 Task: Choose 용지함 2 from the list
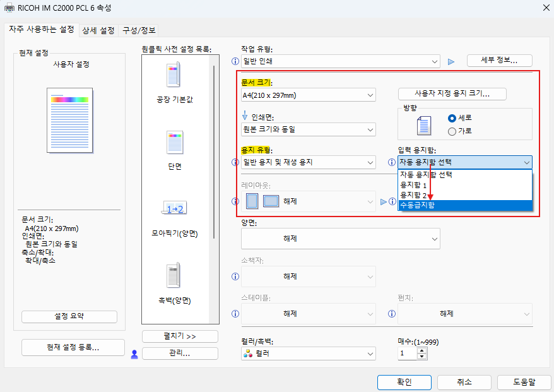click(465, 195)
